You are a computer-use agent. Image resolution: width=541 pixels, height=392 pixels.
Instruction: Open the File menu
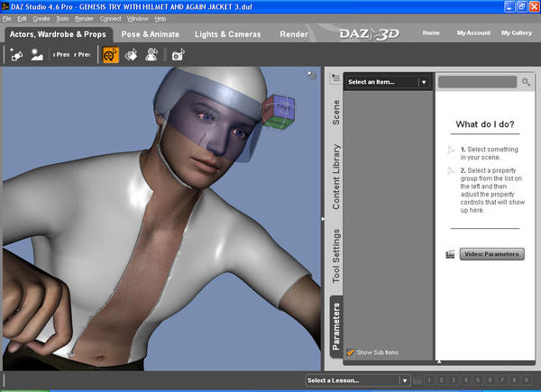(7, 19)
